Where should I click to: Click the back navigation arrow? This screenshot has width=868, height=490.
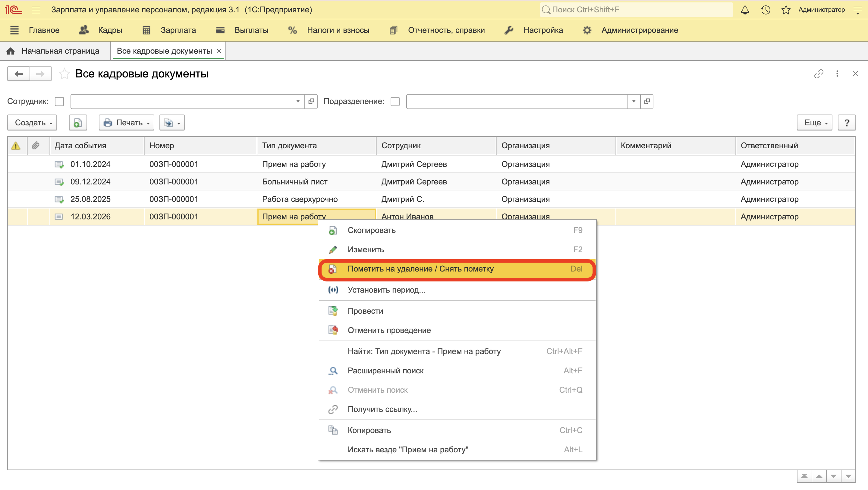pyautogui.click(x=19, y=74)
